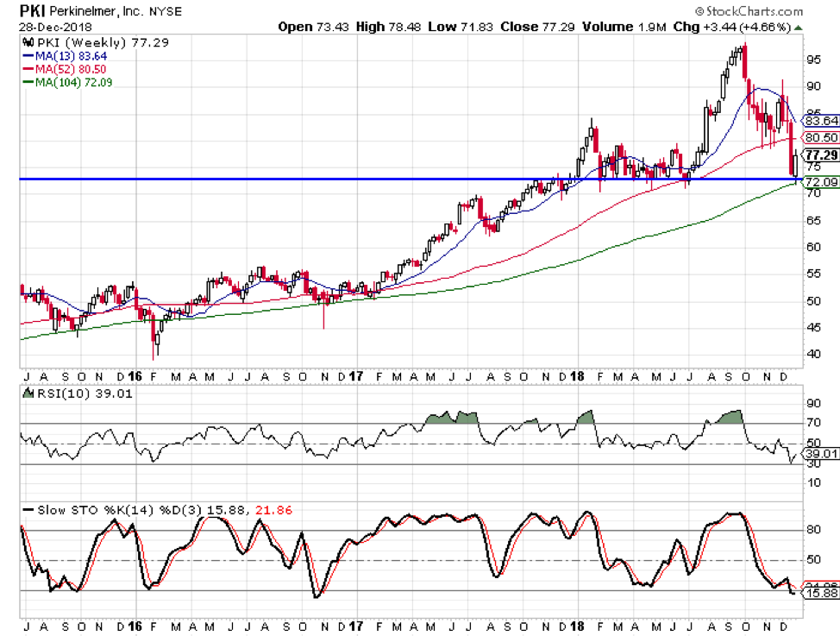Click the Volume value 1.9M
This screenshot has height=636, width=840.
(652, 27)
